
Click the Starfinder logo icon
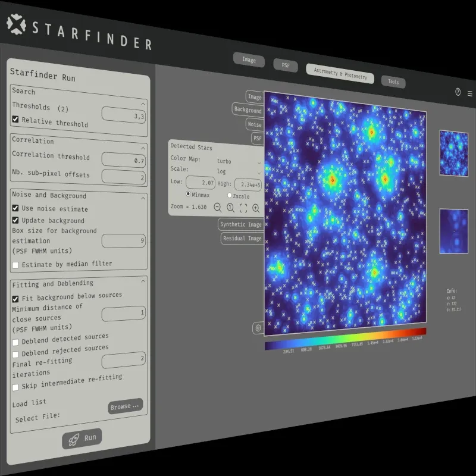pyautogui.click(x=17, y=24)
